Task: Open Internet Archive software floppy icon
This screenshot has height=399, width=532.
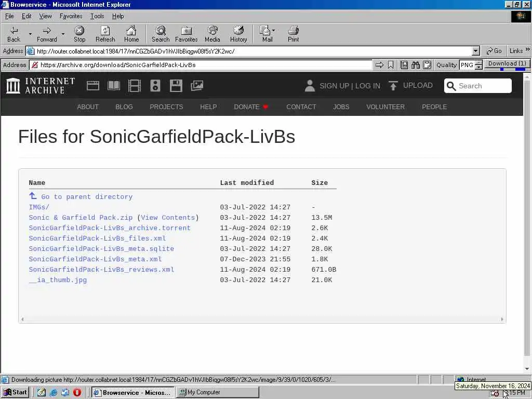Action: 176,86
